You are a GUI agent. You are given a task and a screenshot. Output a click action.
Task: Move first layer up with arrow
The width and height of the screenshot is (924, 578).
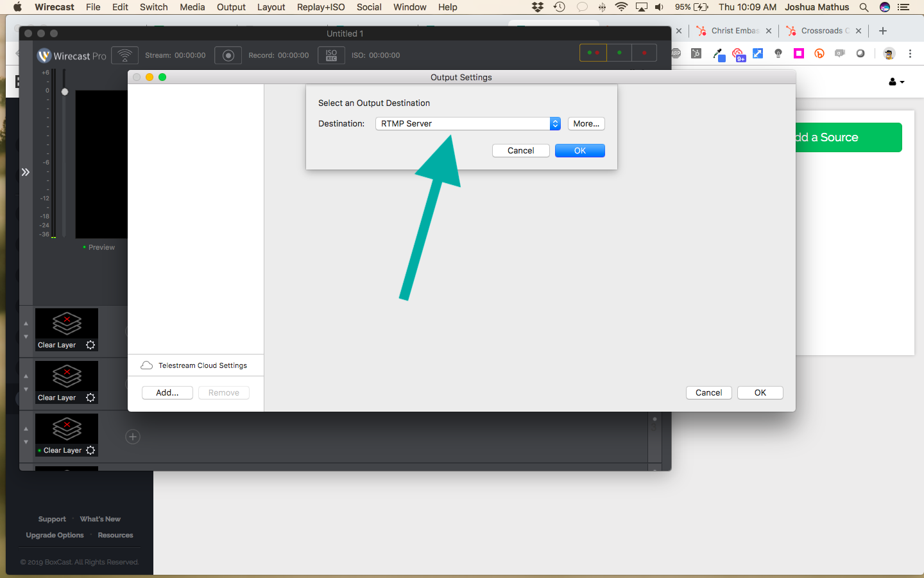(26, 324)
